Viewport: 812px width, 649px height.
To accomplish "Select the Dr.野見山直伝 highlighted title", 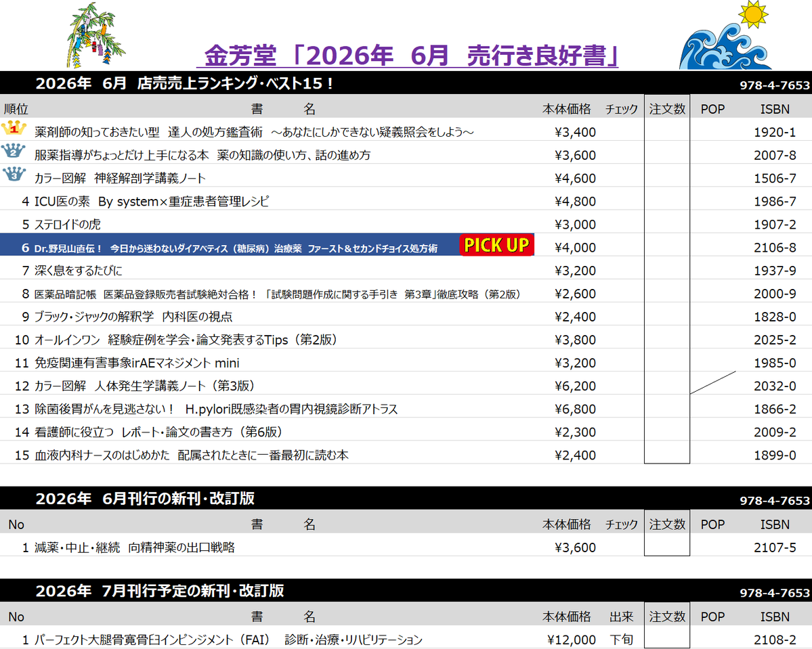I will (x=236, y=248).
